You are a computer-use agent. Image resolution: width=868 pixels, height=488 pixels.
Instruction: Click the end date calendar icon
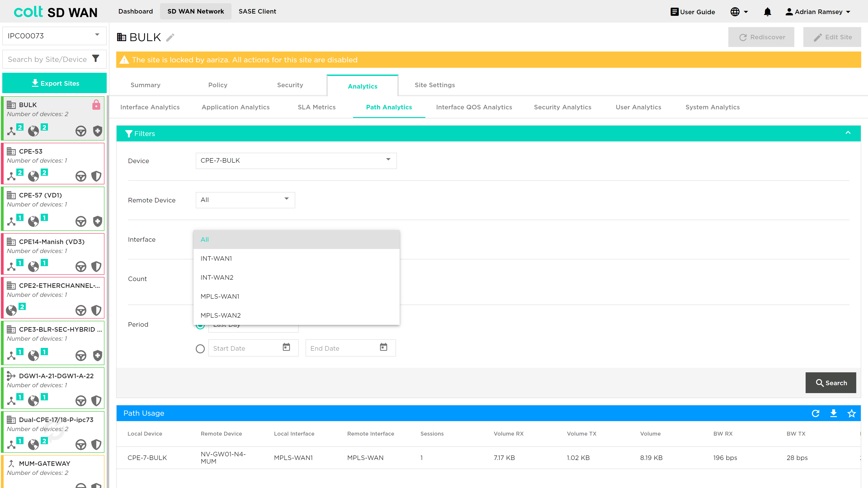(x=383, y=347)
